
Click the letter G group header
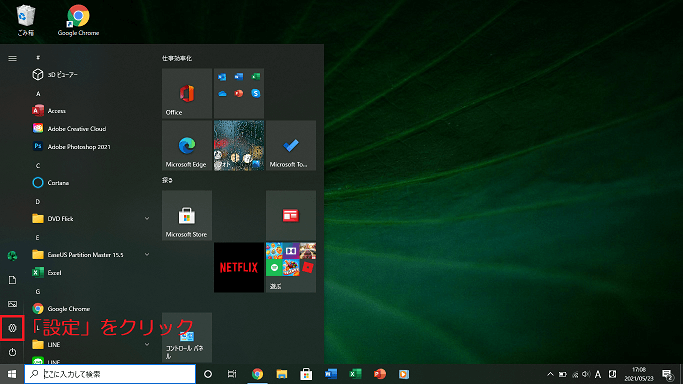[38, 291]
